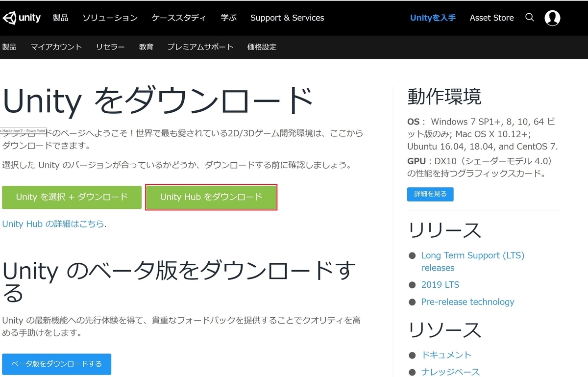588x377 pixels.
Task: Click the 詳細を見る button
Action: click(x=430, y=194)
